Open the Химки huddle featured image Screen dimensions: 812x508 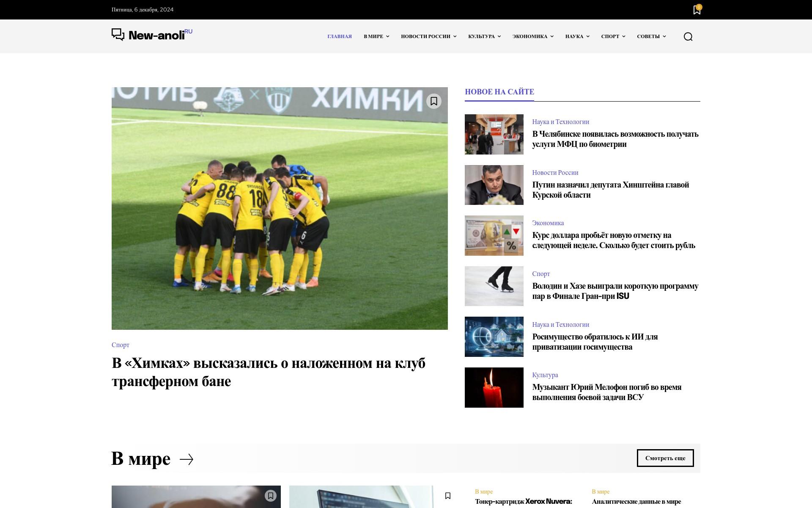click(280, 208)
